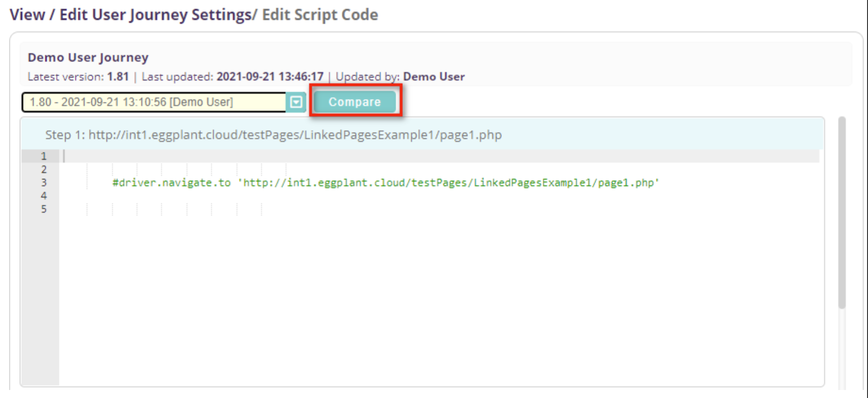Click line number 5 in the gutter
Image resolution: width=868 pixels, height=398 pixels.
tap(44, 209)
